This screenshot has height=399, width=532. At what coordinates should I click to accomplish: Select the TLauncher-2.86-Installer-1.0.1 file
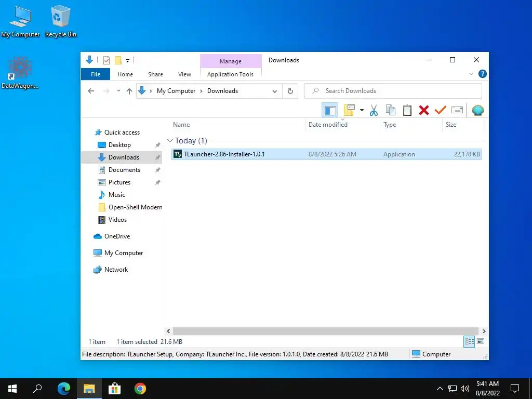[x=326, y=154]
